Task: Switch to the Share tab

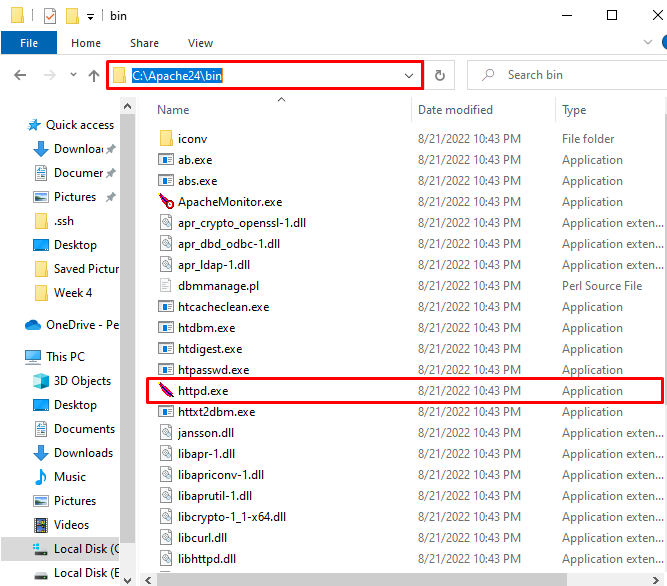Action: 144,43
